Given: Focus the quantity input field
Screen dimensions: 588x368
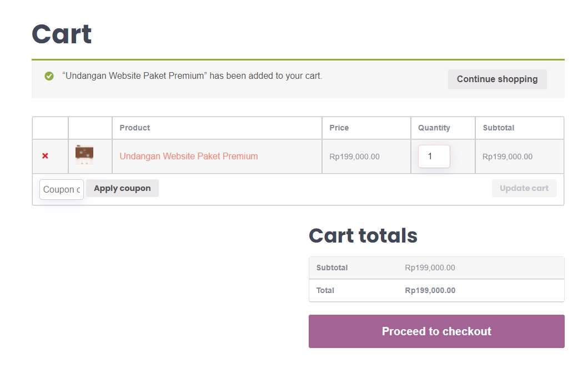Looking at the screenshot, I should tap(434, 157).
